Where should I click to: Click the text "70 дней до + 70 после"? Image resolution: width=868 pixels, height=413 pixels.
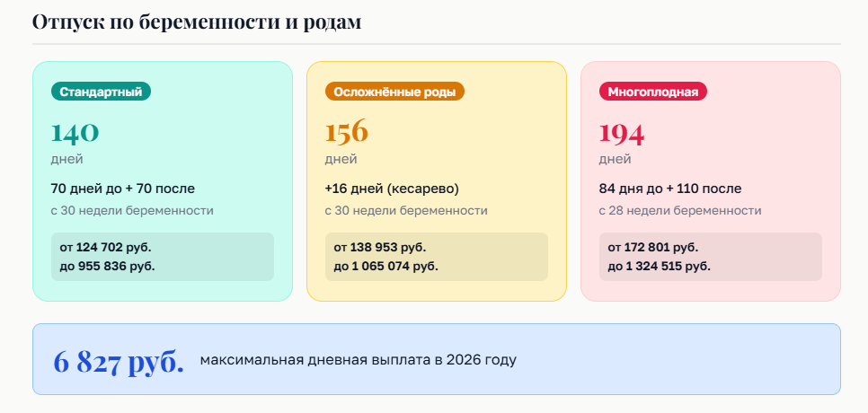point(122,189)
